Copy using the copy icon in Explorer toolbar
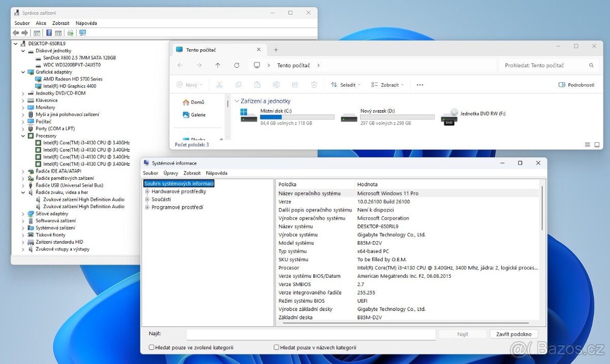This screenshot has height=364, width=610. click(x=239, y=85)
